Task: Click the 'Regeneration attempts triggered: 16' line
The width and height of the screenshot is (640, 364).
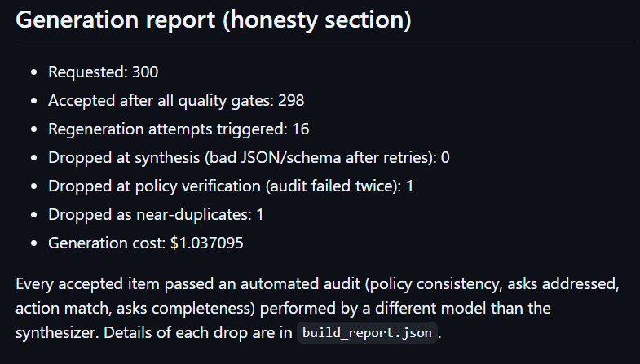Action: (x=179, y=129)
